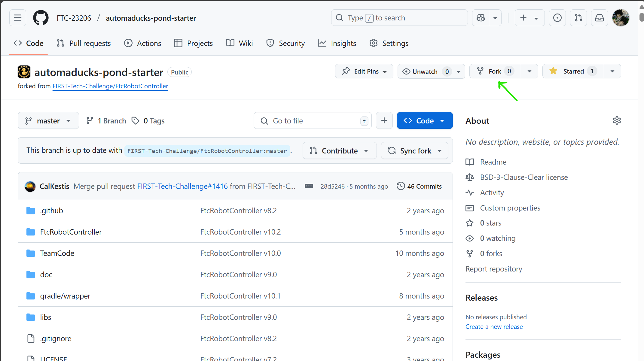The height and width of the screenshot is (361, 644).
Task: Open the FtcRobotController folder
Action: (x=71, y=232)
